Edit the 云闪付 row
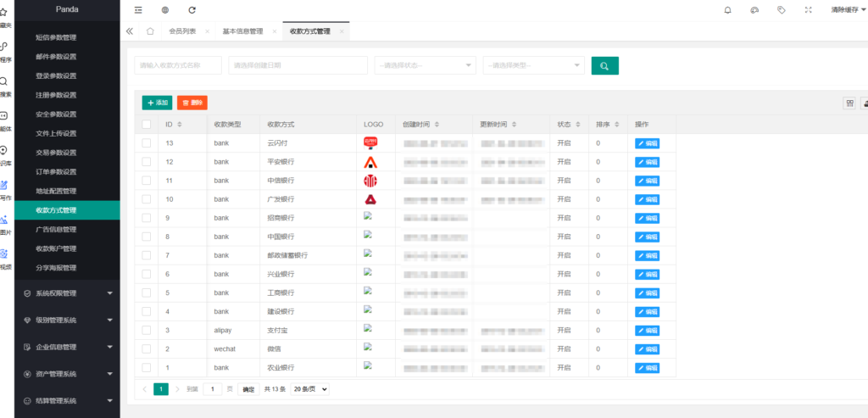This screenshot has width=868, height=418. 647,143
